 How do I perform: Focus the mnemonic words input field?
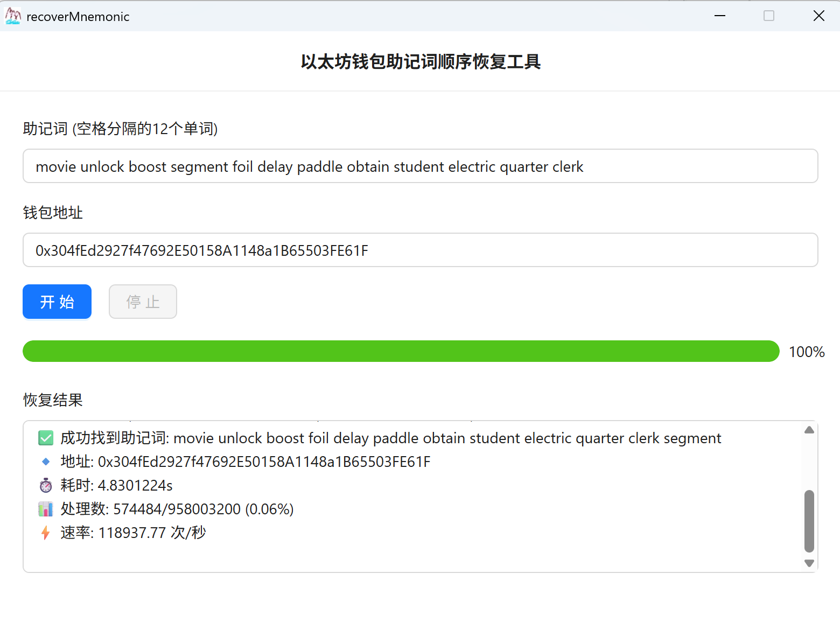420,166
